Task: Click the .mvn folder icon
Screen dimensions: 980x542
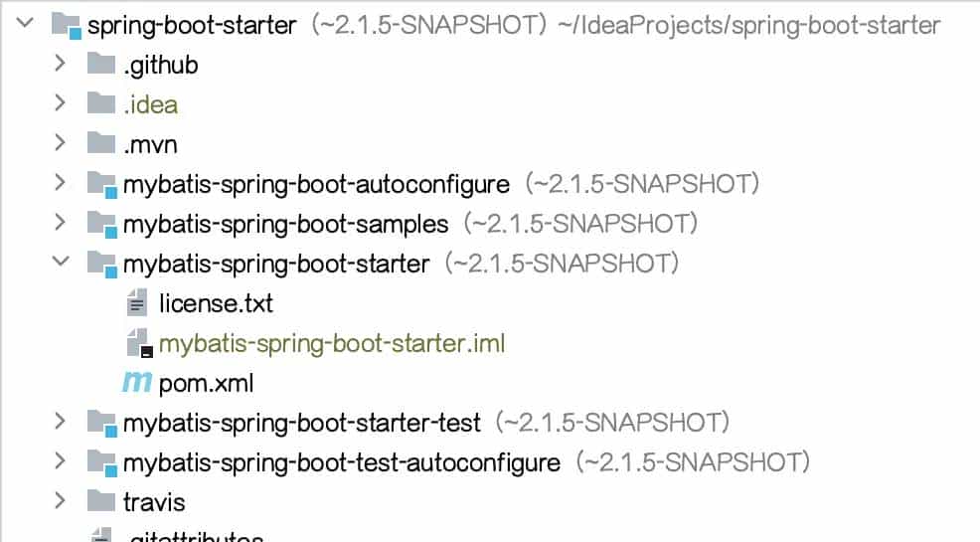Action: click(x=101, y=144)
